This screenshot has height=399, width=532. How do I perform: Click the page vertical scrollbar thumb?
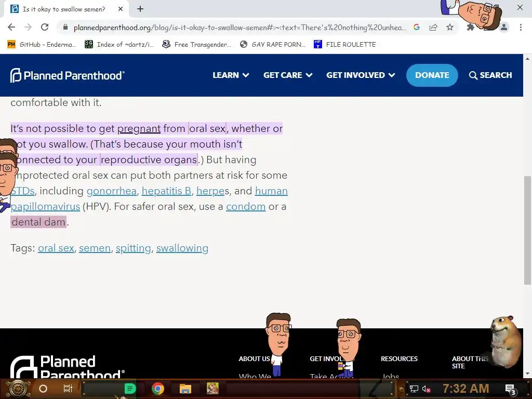pos(527,230)
